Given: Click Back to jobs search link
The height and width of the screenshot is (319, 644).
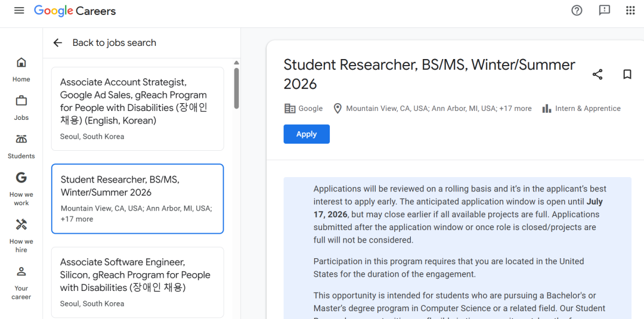Looking at the screenshot, I should 114,43.
